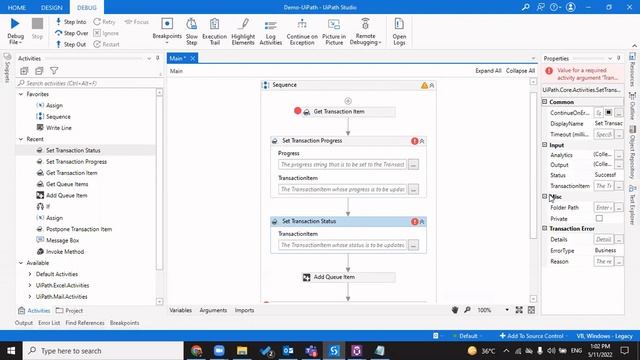Open the Imports panel

(244, 310)
